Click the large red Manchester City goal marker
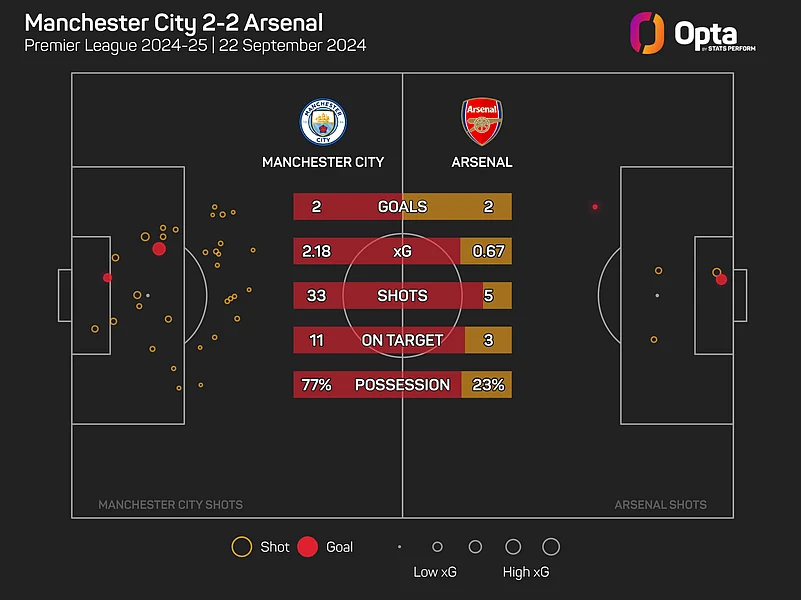This screenshot has width=801, height=600. point(159,248)
